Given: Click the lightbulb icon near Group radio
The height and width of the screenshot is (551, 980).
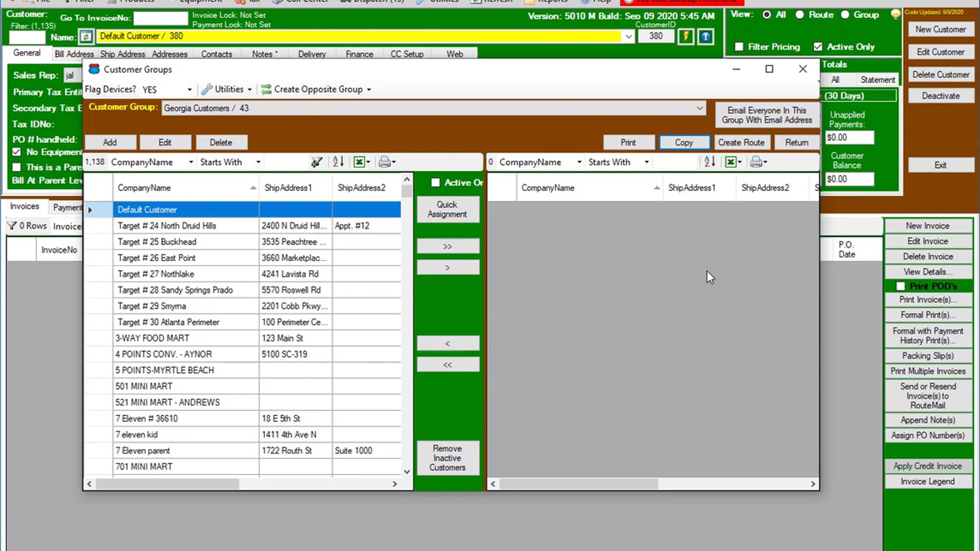Looking at the screenshot, I should [895, 14].
